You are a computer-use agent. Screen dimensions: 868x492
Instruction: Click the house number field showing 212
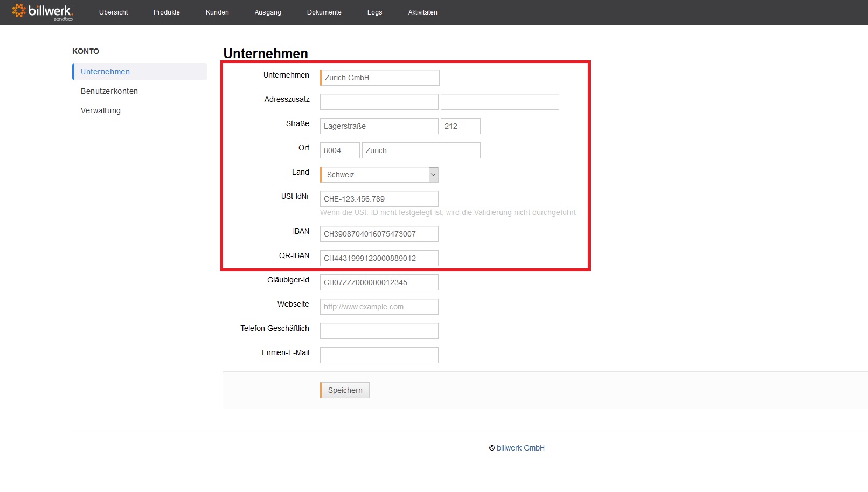click(461, 126)
